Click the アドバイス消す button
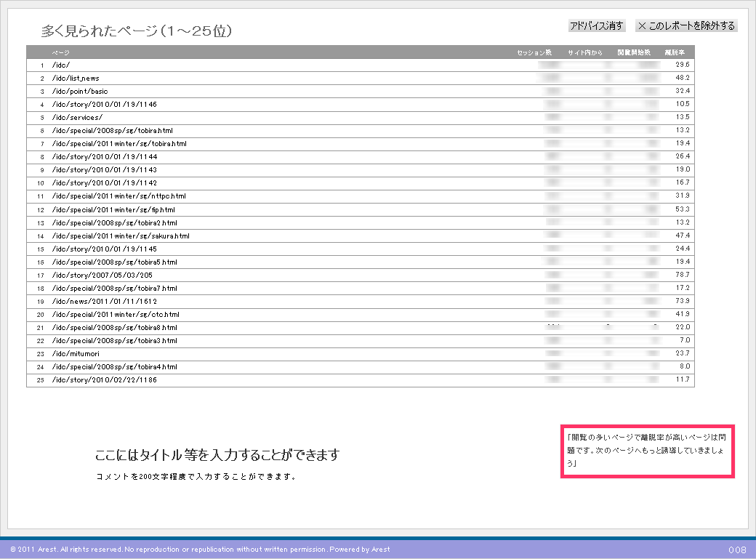This screenshot has width=756, height=559. [597, 26]
